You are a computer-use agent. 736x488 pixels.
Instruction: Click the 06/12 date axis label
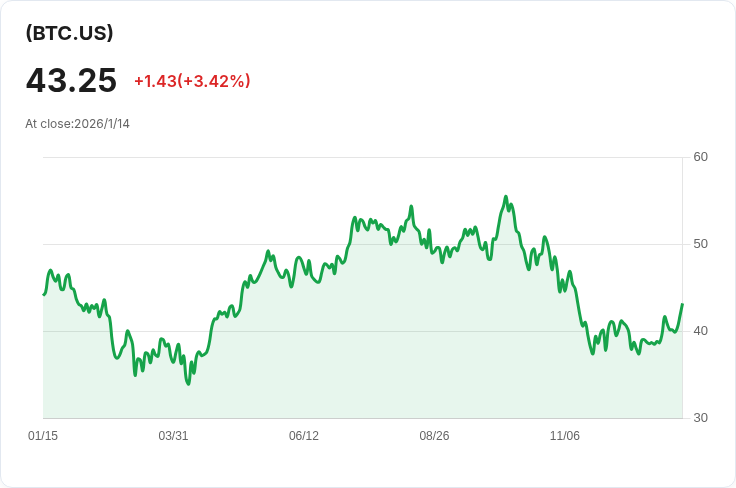pos(304,436)
